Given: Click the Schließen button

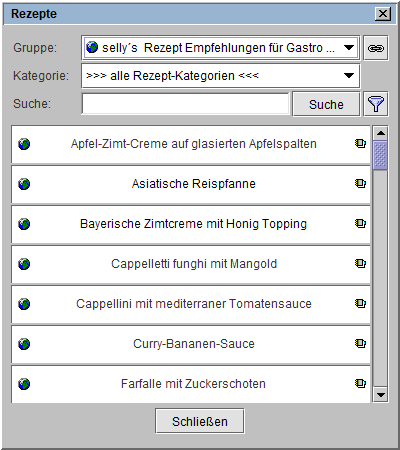Looking at the screenshot, I should pyautogui.click(x=200, y=421).
